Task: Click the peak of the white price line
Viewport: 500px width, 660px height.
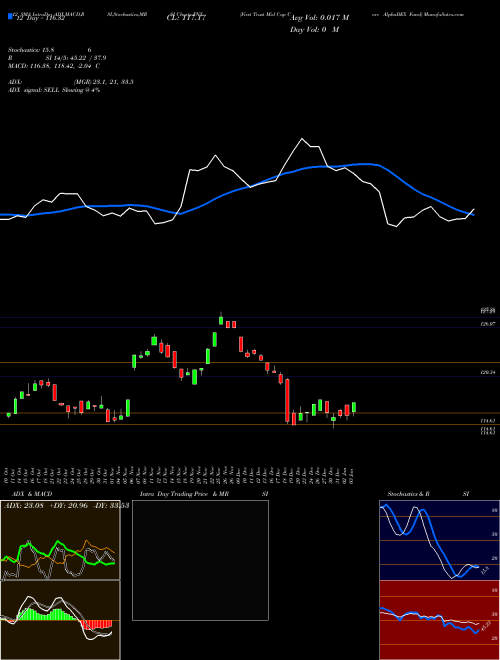Action: (x=301, y=138)
